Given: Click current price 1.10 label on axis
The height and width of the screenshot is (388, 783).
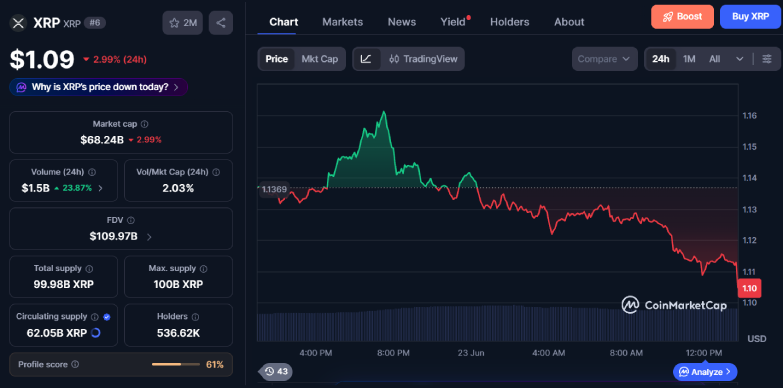Looking at the screenshot, I should [x=749, y=288].
